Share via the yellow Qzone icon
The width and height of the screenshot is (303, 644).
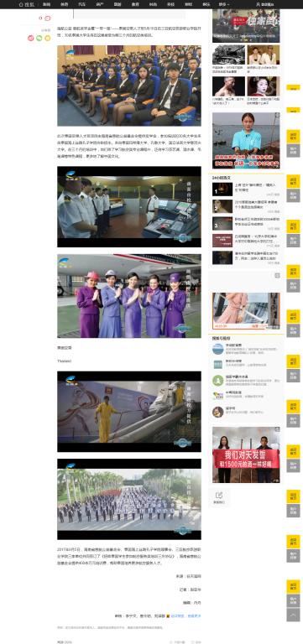(47, 39)
